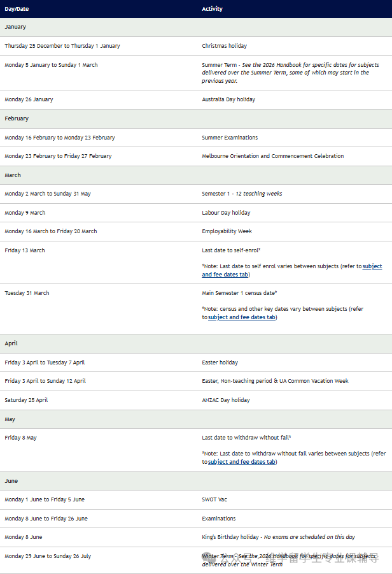
Task: Select the June month heading
Action: point(11,481)
